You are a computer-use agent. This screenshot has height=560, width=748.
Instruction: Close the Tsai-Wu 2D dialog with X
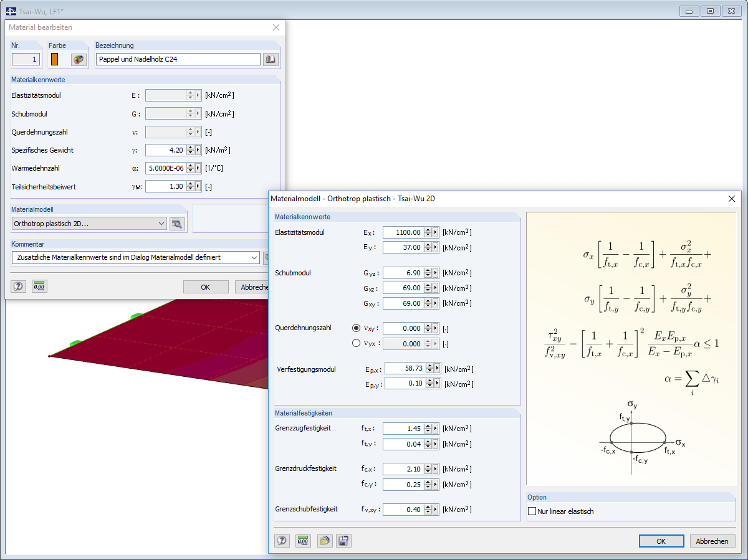click(x=732, y=198)
